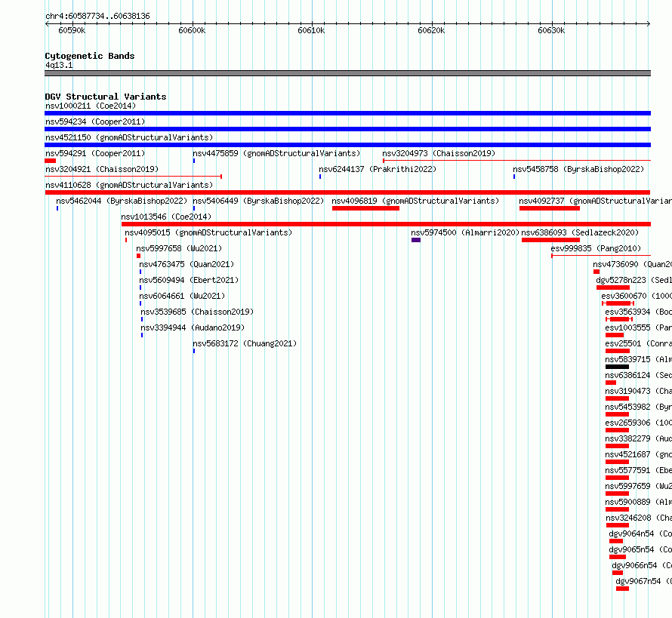Click nsv5458758 (ByrskaBishop2022) label
Screen dimensions: 672x618
pyautogui.click(x=578, y=169)
